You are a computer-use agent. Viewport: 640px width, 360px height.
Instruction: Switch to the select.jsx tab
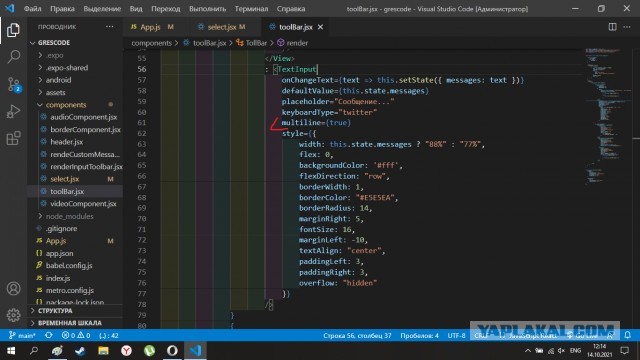222,27
